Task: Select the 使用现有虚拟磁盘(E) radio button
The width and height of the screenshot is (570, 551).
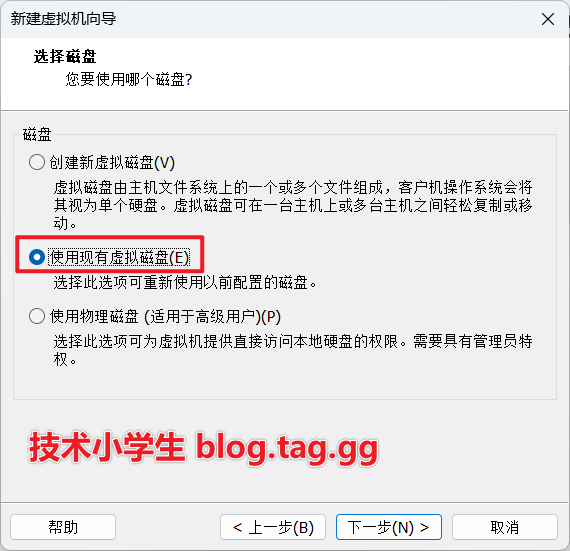Action: coord(37,257)
